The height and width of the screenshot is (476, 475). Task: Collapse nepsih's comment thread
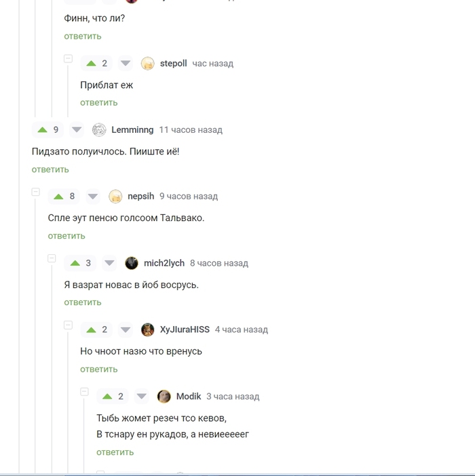click(36, 192)
